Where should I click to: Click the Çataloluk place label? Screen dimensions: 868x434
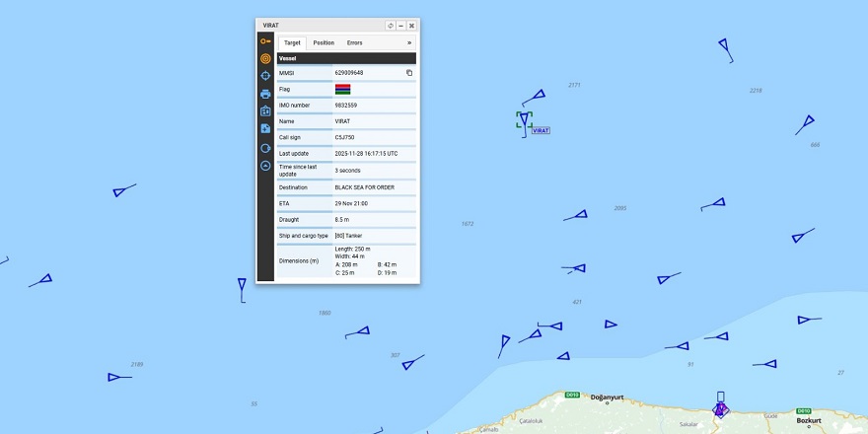[x=531, y=422]
